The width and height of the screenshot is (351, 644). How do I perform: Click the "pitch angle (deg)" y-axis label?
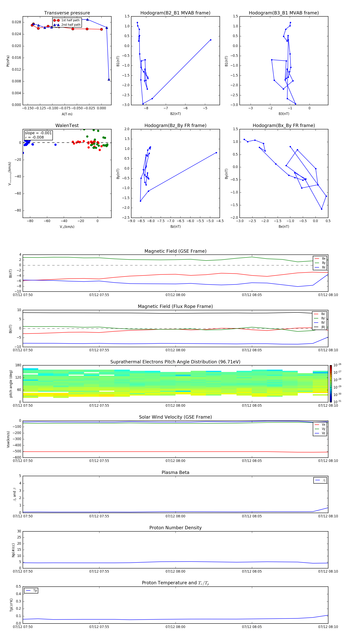pyautogui.click(x=11, y=384)
